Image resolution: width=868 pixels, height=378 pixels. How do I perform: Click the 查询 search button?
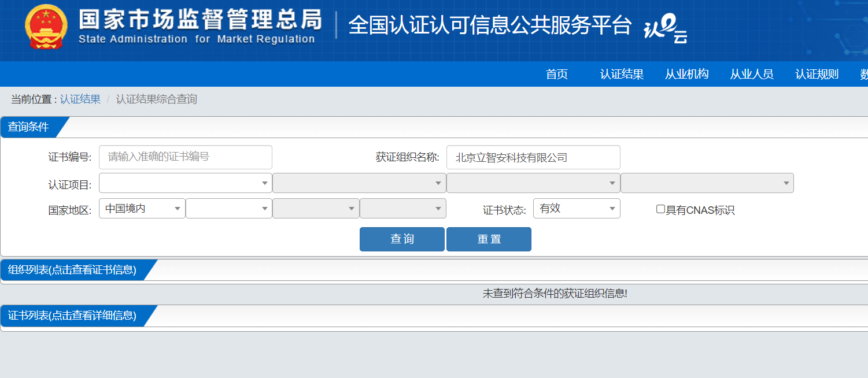click(402, 239)
